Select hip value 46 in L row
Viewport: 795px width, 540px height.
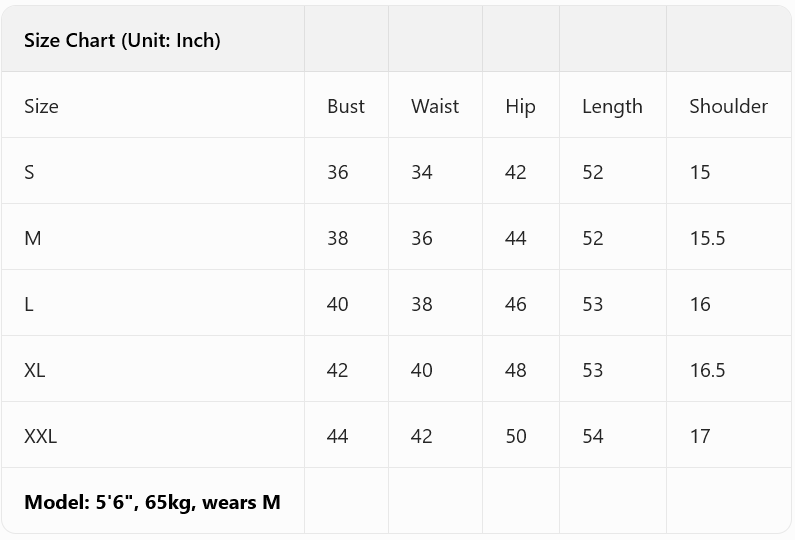pyautogui.click(x=516, y=304)
